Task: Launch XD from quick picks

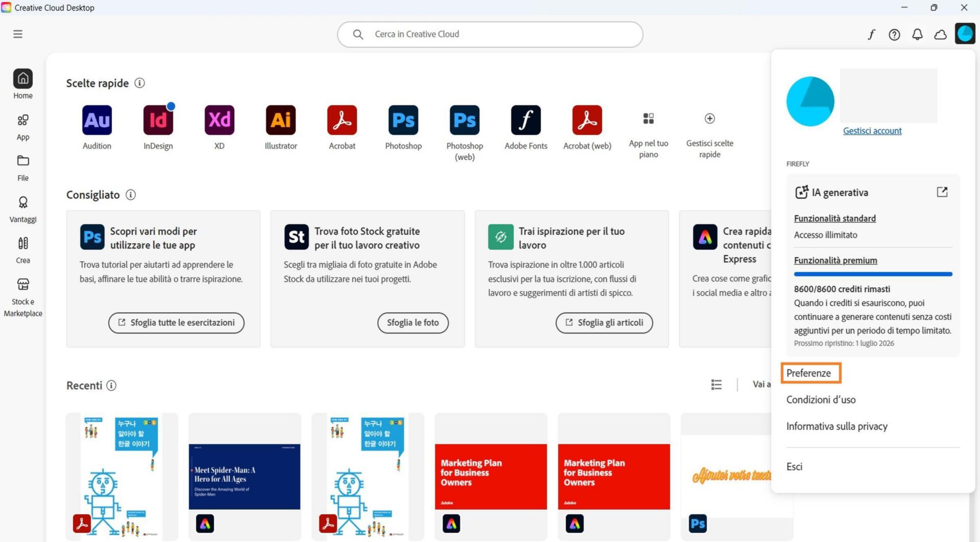Action: 219,120
